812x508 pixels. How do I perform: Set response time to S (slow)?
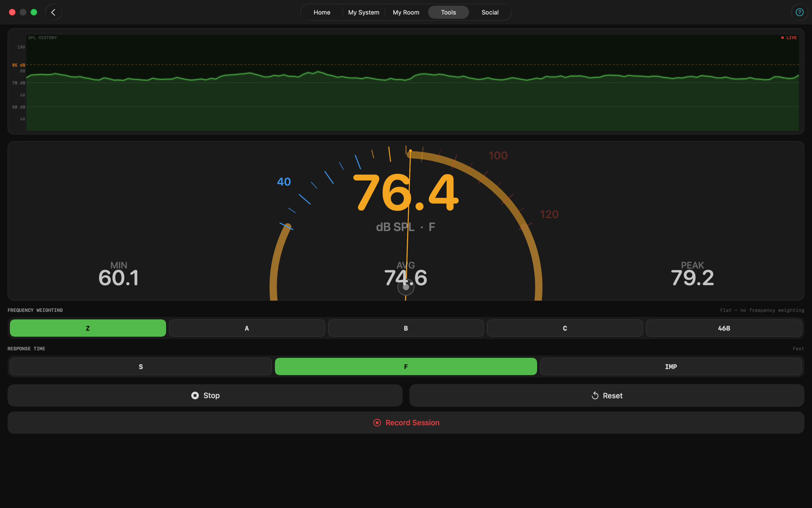[141, 367]
